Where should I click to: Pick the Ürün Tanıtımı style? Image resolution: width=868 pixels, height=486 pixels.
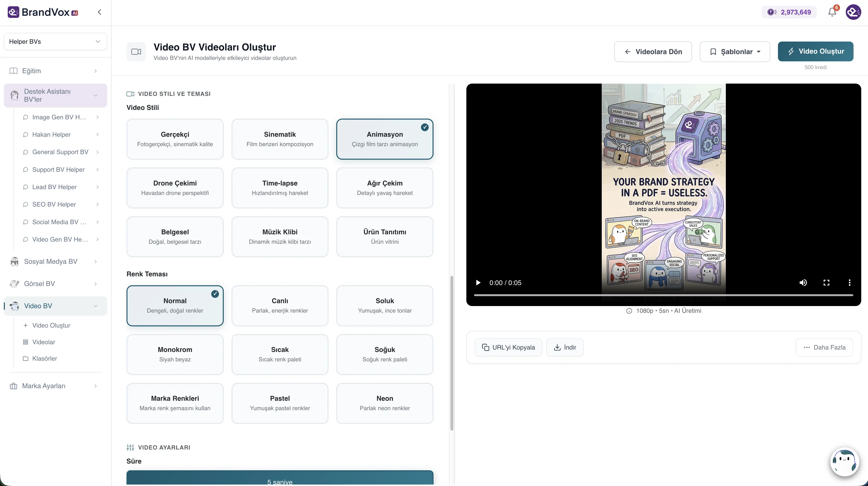385,237
